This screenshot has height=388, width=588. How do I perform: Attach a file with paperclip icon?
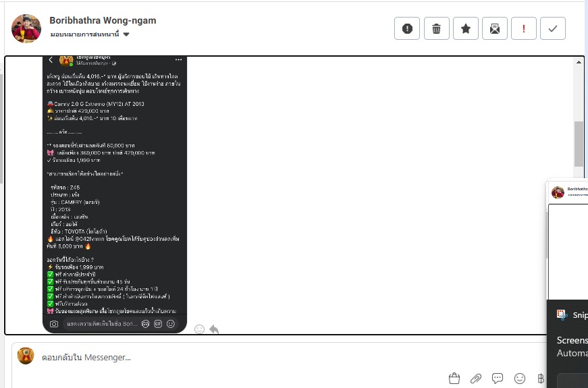pos(476,379)
